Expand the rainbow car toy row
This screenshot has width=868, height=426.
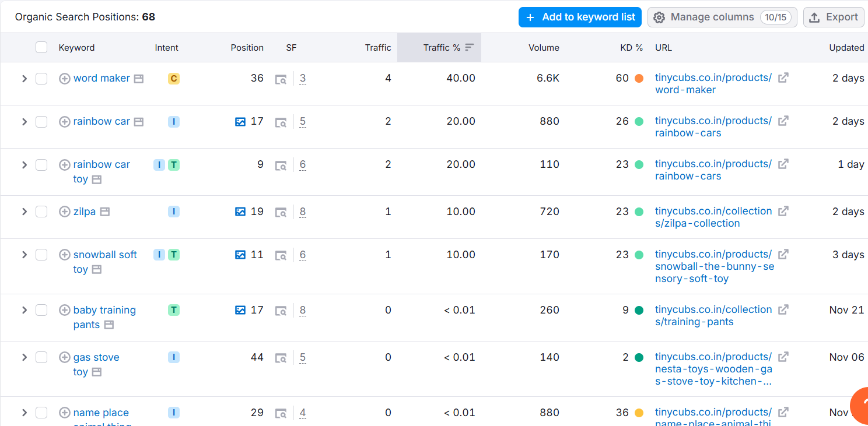tap(24, 165)
